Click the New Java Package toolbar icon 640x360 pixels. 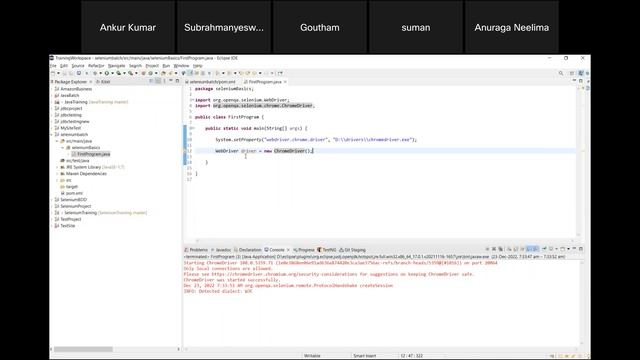[x=143, y=73]
